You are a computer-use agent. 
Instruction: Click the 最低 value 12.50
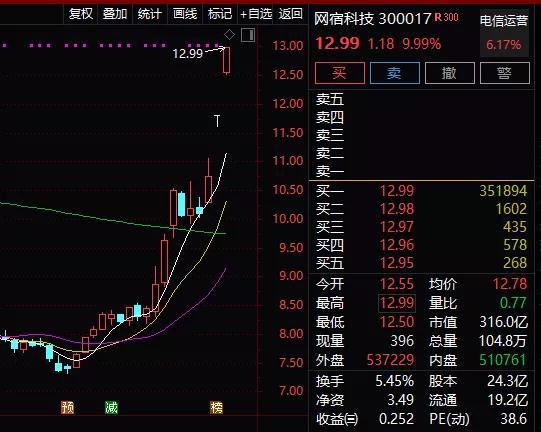(x=397, y=322)
